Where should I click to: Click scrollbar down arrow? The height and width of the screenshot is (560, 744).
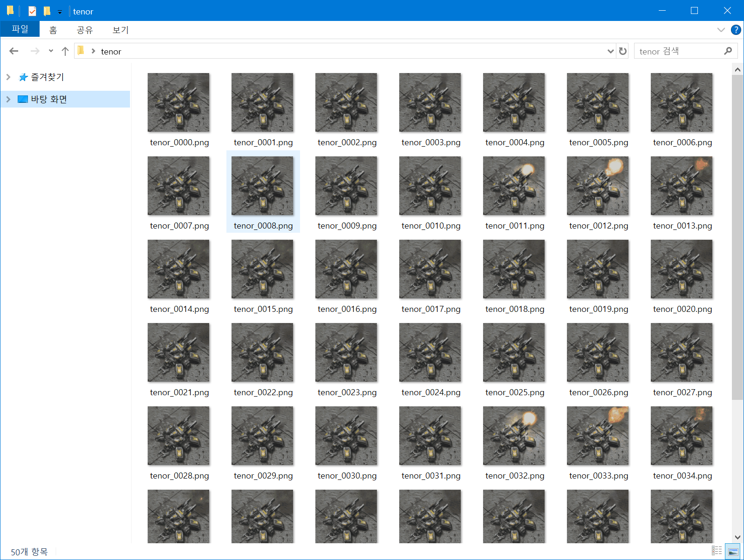pyautogui.click(x=737, y=537)
